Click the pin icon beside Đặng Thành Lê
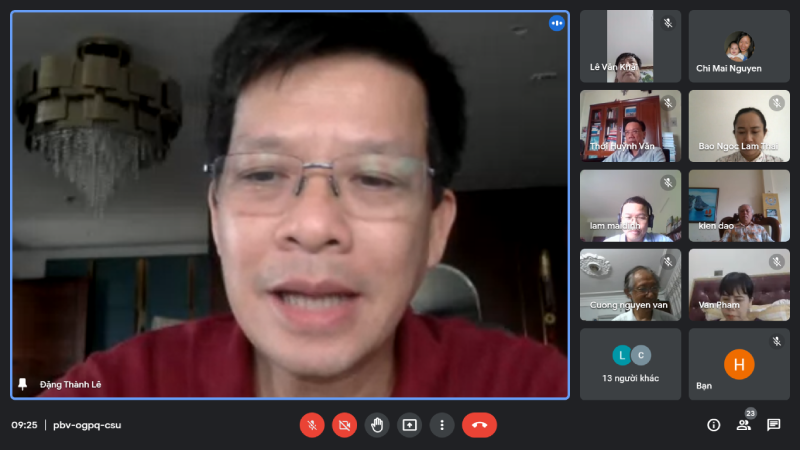 (x=23, y=384)
